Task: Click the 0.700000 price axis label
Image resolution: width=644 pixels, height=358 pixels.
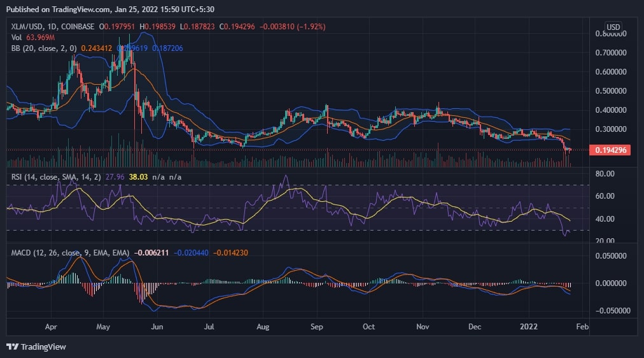Action: click(x=611, y=53)
